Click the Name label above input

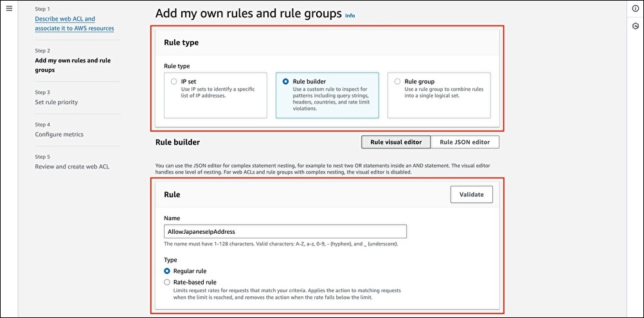pos(172,218)
